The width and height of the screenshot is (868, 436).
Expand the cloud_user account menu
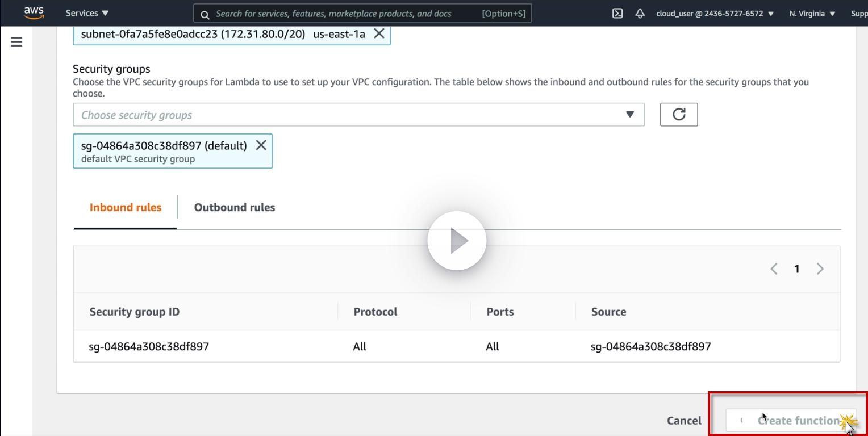click(x=715, y=14)
